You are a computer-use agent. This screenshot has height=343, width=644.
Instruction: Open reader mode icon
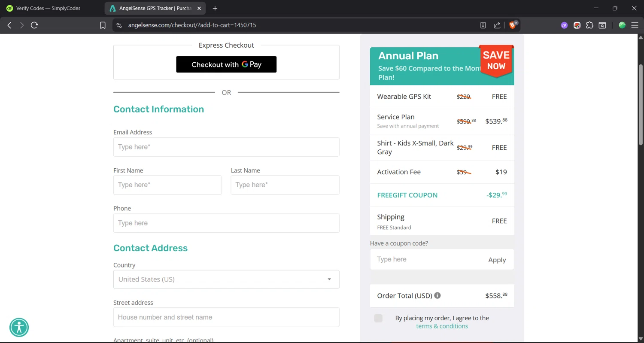pyautogui.click(x=483, y=25)
